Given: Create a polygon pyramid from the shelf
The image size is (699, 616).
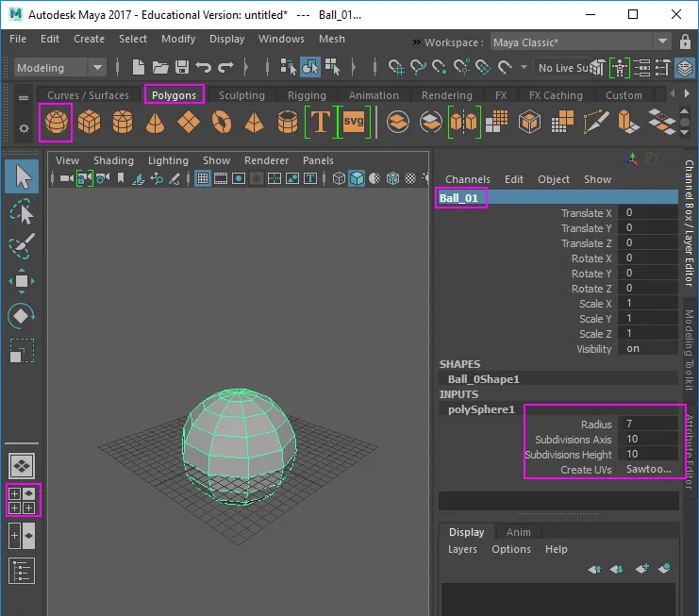Looking at the screenshot, I should pos(254,122).
